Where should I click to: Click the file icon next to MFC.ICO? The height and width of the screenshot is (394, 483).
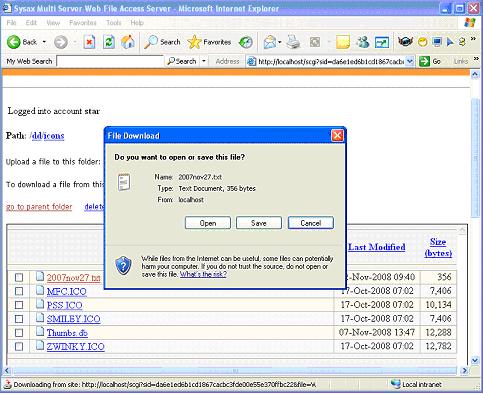click(x=40, y=290)
